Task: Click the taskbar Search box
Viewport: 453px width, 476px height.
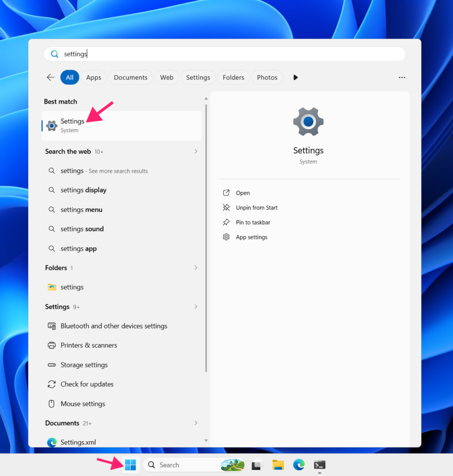Action: 194,465
